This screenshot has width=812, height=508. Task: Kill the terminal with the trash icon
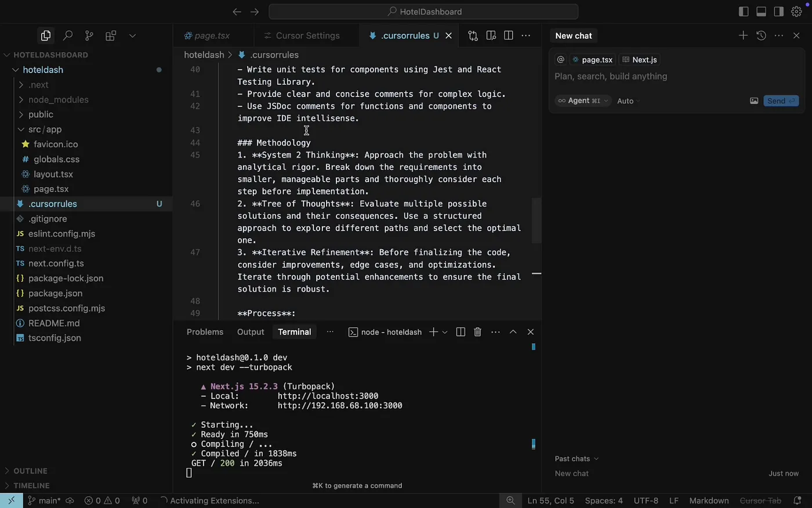tap(477, 332)
